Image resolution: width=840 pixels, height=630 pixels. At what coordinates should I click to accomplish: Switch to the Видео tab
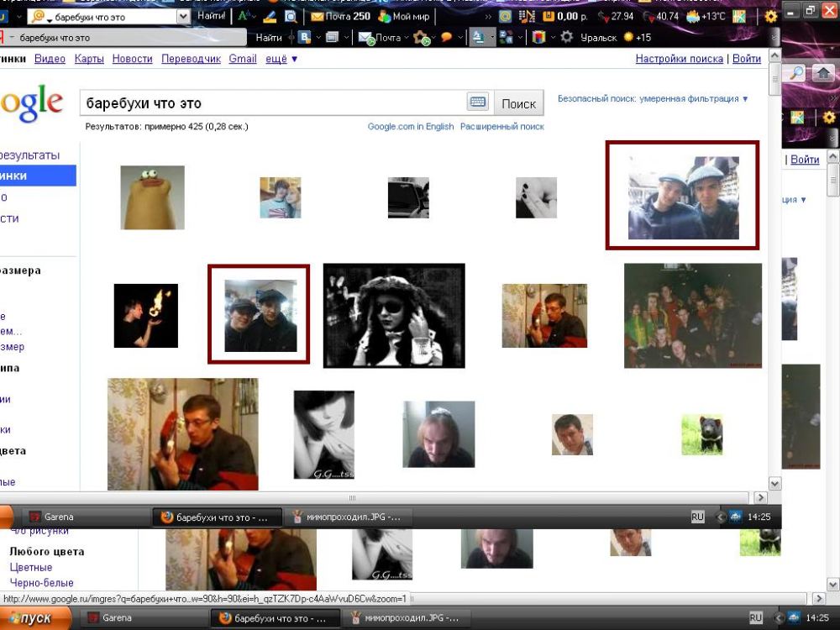pos(50,59)
